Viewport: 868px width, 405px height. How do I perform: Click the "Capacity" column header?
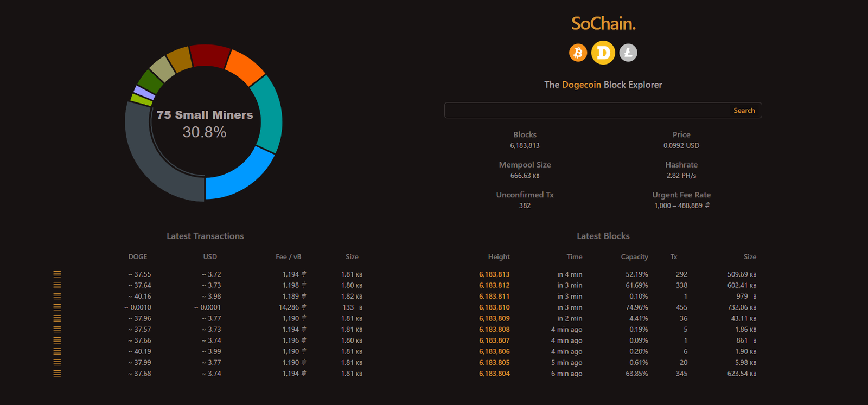(x=634, y=257)
